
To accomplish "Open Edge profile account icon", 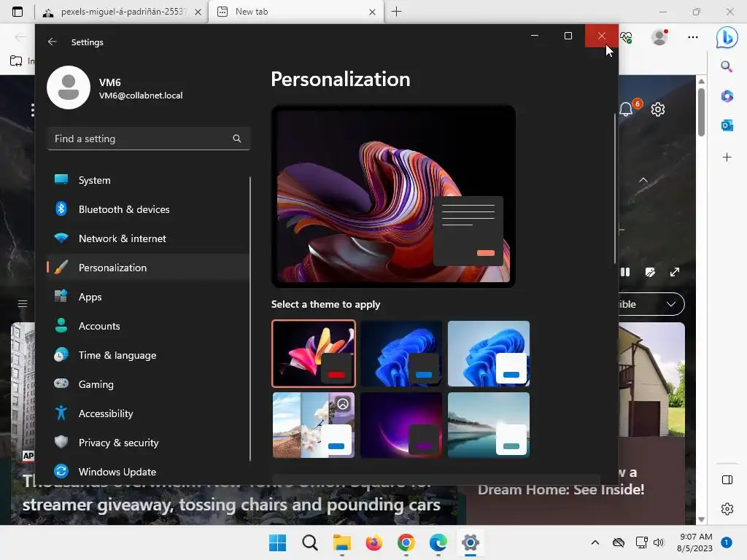I will tap(659, 36).
